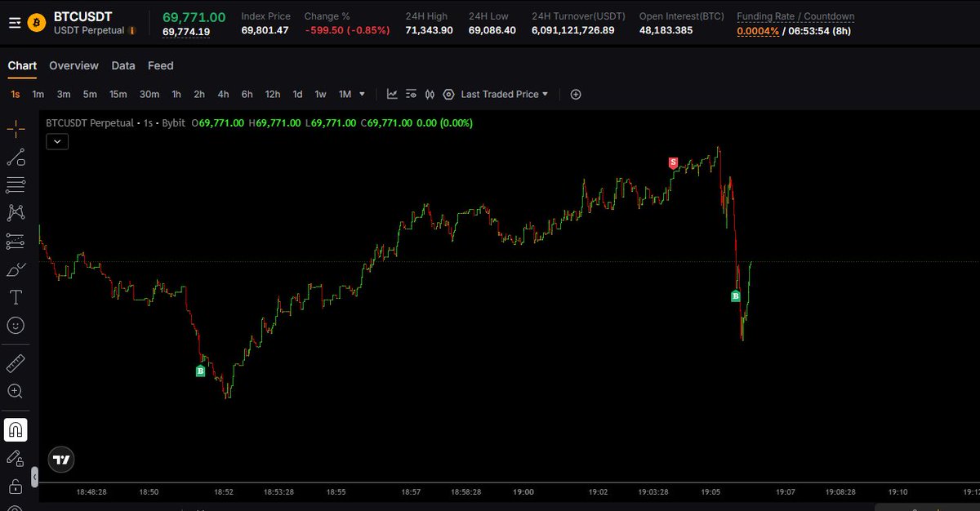Select the 12h timeframe
980x511 pixels.
click(x=273, y=94)
